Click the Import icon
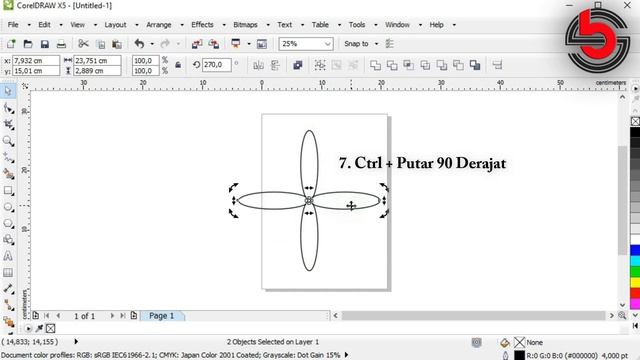The width and height of the screenshot is (640, 360). click(197, 44)
